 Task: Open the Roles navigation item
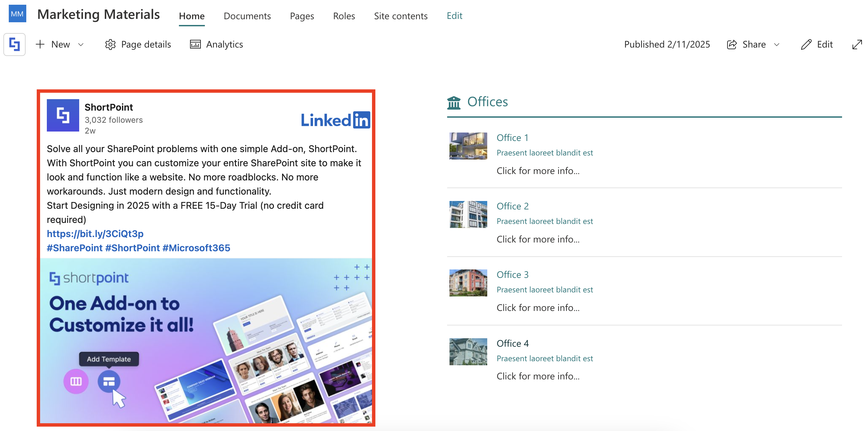(344, 16)
